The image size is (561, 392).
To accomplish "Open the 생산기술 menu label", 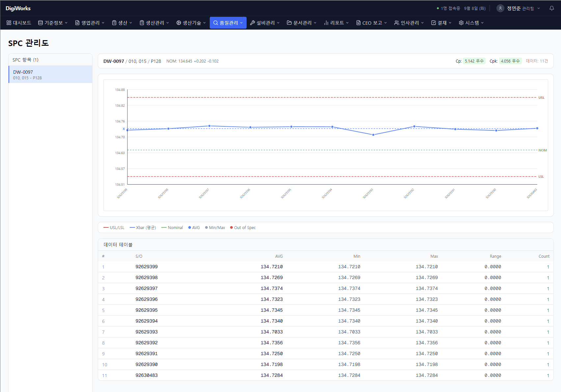I will pos(192,23).
